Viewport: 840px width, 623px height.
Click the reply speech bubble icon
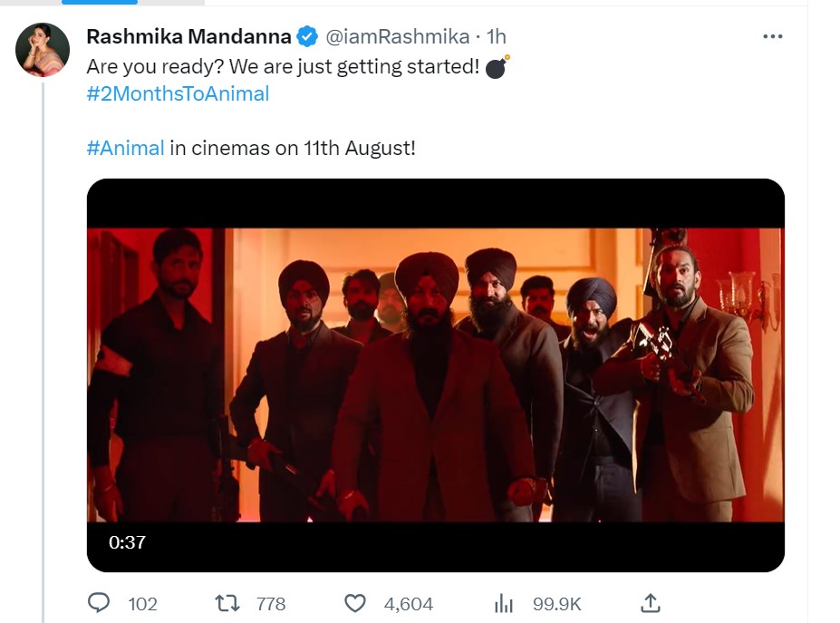(x=99, y=603)
